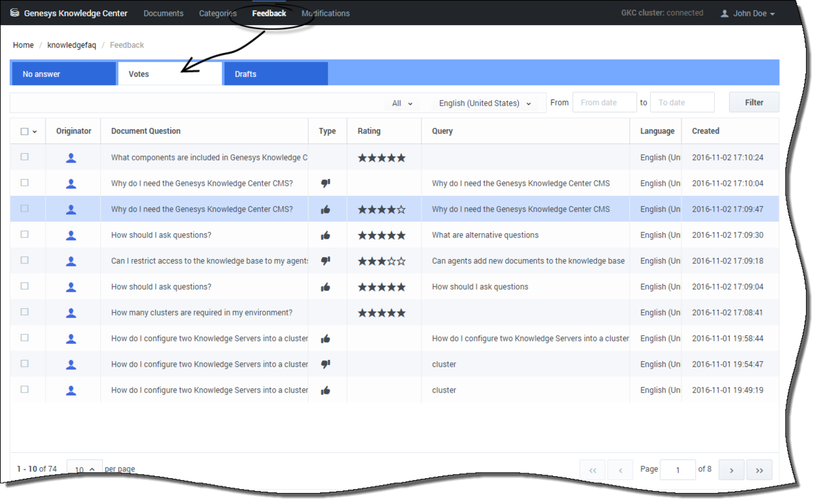Viewport: 817px width, 504px height.
Task: Click originator icon in the 17:09:47 row
Action: [x=71, y=209]
